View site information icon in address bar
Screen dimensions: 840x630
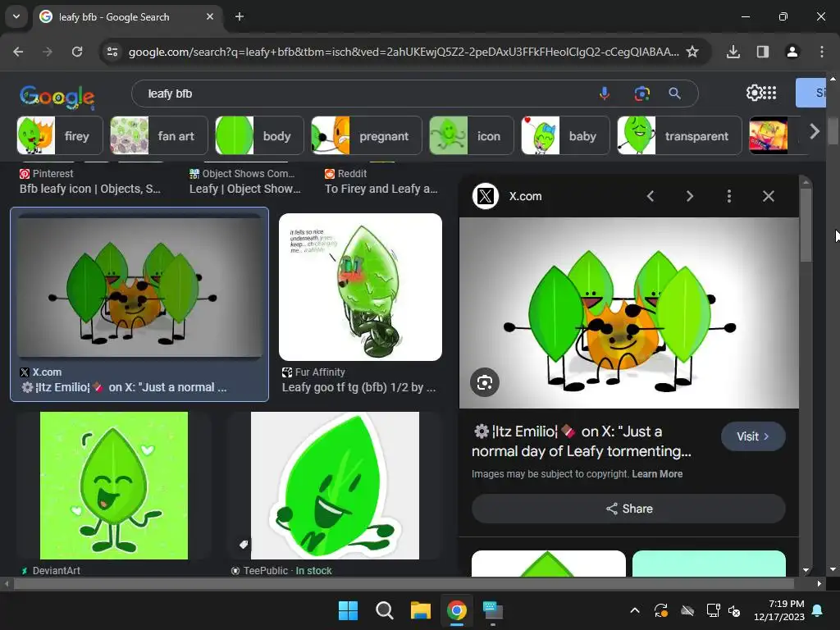tap(112, 52)
